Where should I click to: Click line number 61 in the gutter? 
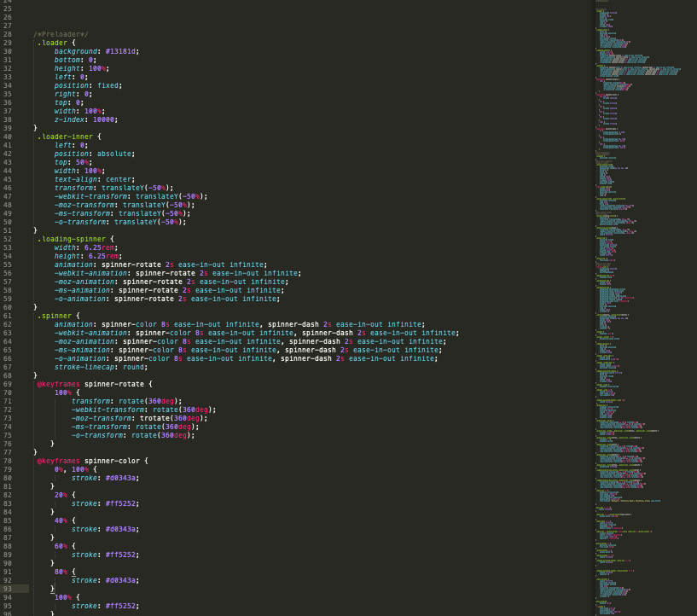8,316
